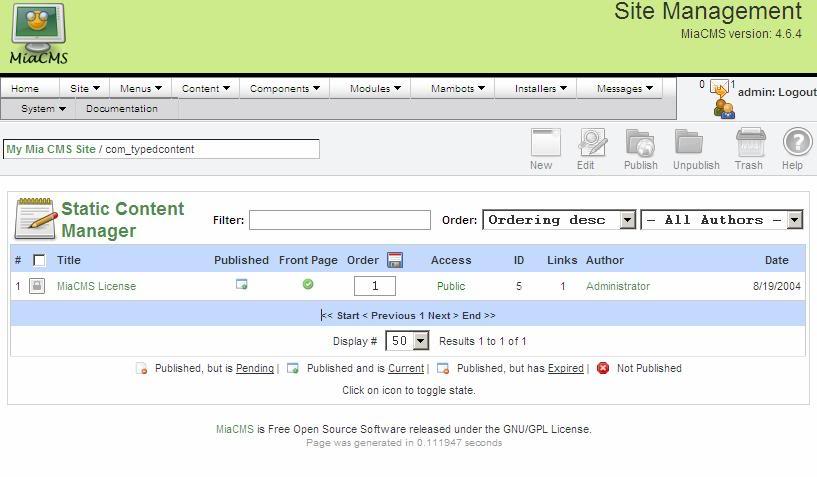
Task: Click the Start pagination text
Action: (x=348, y=315)
